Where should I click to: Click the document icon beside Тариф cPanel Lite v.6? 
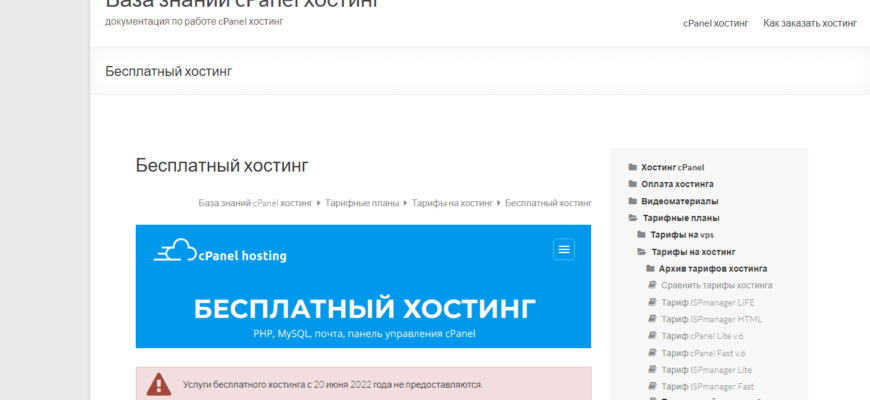(x=652, y=336)
